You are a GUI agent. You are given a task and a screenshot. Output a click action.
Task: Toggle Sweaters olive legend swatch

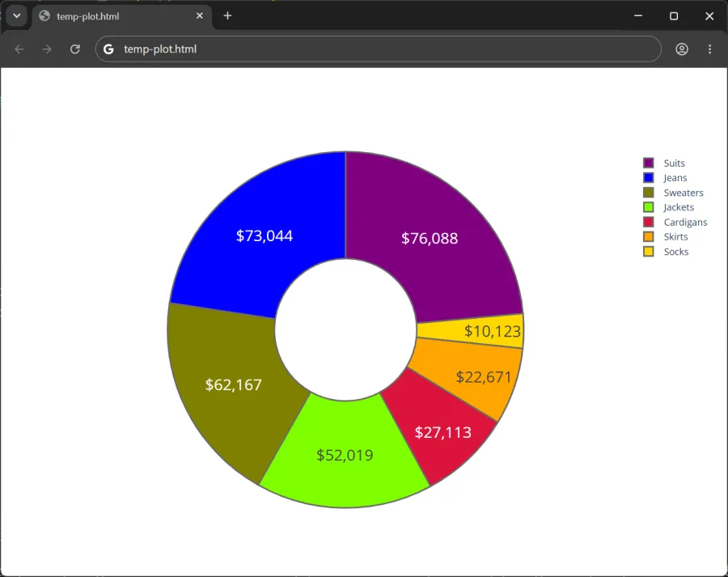[648, 193]
